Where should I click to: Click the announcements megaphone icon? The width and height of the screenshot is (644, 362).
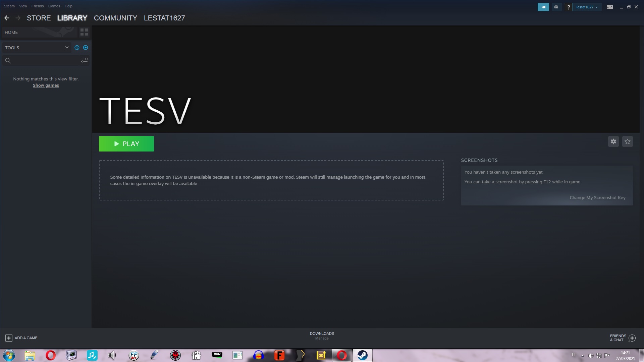click(x=543, y=7)
